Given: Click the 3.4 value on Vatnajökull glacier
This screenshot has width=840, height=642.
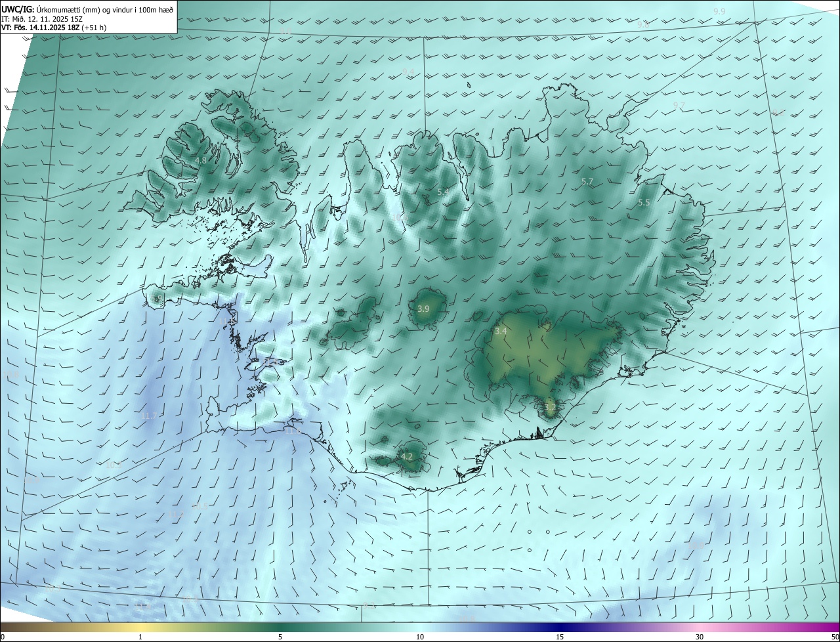Looking at the screenshot, I should pyautogui.click(x=501, y=332).
